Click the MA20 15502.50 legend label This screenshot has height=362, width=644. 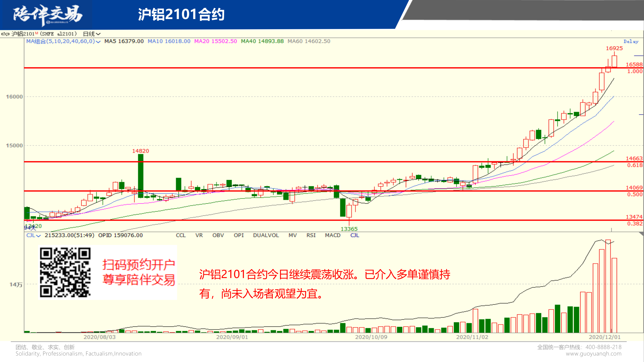pyautogui.click(x=216, y=41)
